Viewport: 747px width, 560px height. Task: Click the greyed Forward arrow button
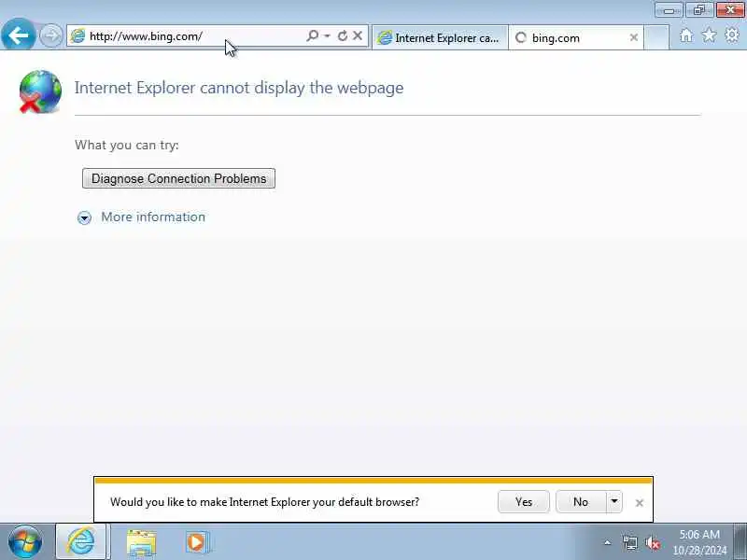(50, 35)
